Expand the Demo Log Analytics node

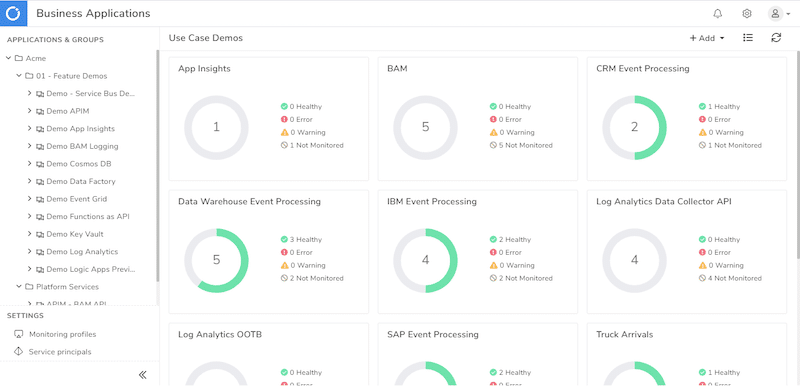point(30,252)
